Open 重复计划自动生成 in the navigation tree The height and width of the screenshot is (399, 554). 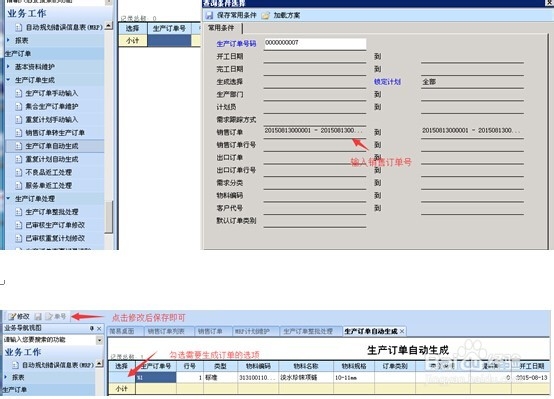(52, 159)
